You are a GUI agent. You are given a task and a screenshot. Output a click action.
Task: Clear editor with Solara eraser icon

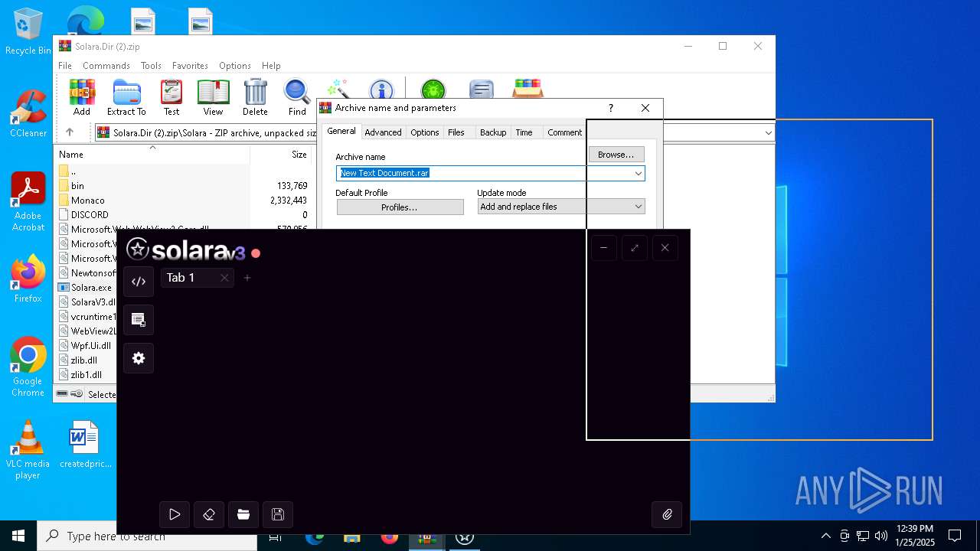209,515
